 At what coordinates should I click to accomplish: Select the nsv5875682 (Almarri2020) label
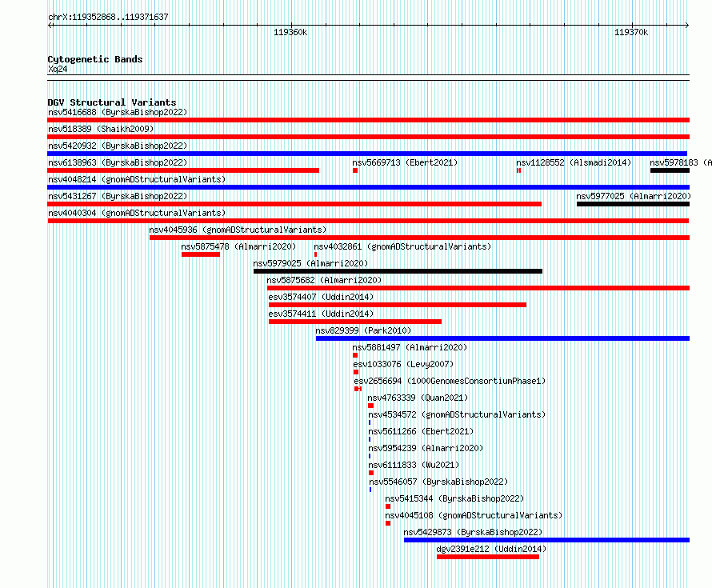click(x=324, y=280)
